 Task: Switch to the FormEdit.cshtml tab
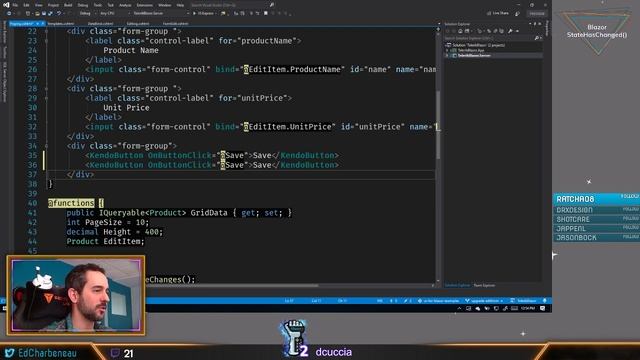pyautogui.click(x=176, y=24)
